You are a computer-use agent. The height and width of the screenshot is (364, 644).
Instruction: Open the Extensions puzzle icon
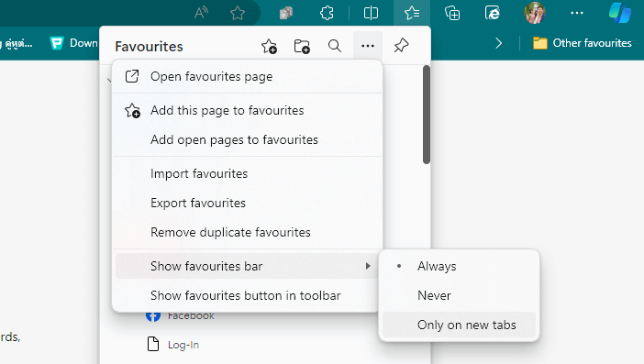coord(327,13)
